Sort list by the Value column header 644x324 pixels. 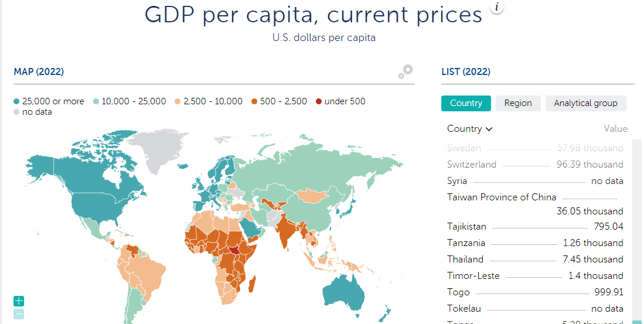click(615, 129)
